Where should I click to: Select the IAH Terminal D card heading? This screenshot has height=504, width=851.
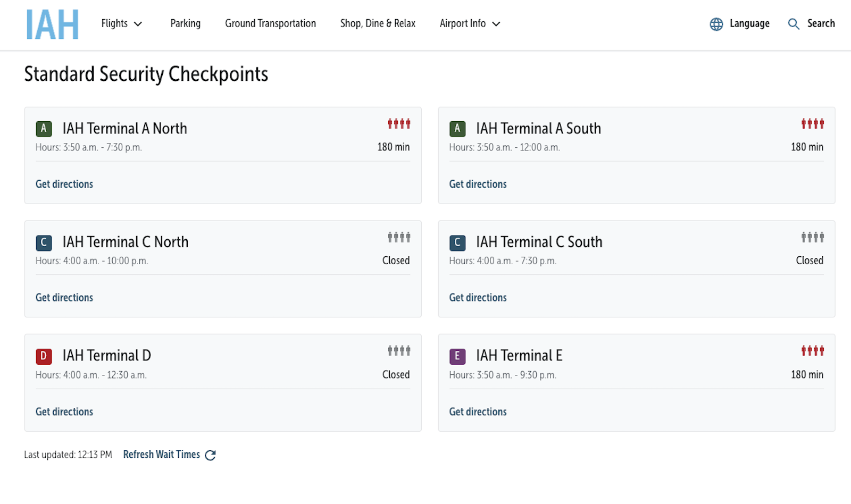pos(107,355)
